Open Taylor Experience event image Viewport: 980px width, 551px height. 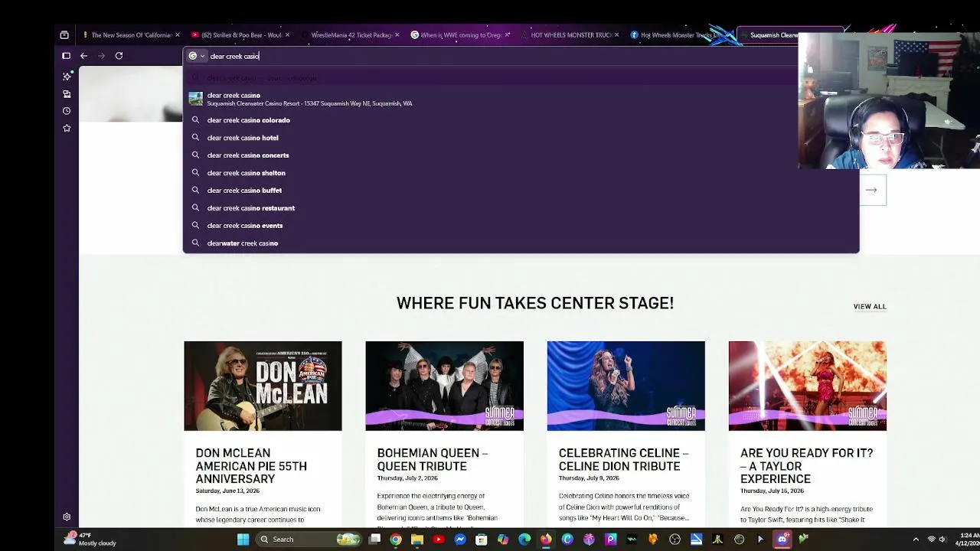(807, 386)
